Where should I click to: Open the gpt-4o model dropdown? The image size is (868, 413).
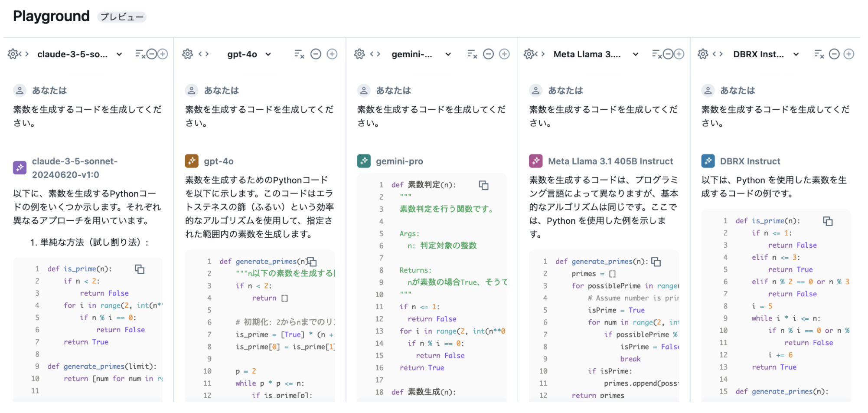tap(249, 54)
